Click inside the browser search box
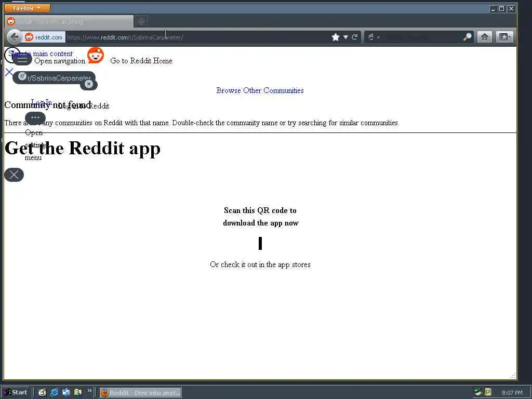This screenshot has height=399, width=532. [x=421, y=37]
